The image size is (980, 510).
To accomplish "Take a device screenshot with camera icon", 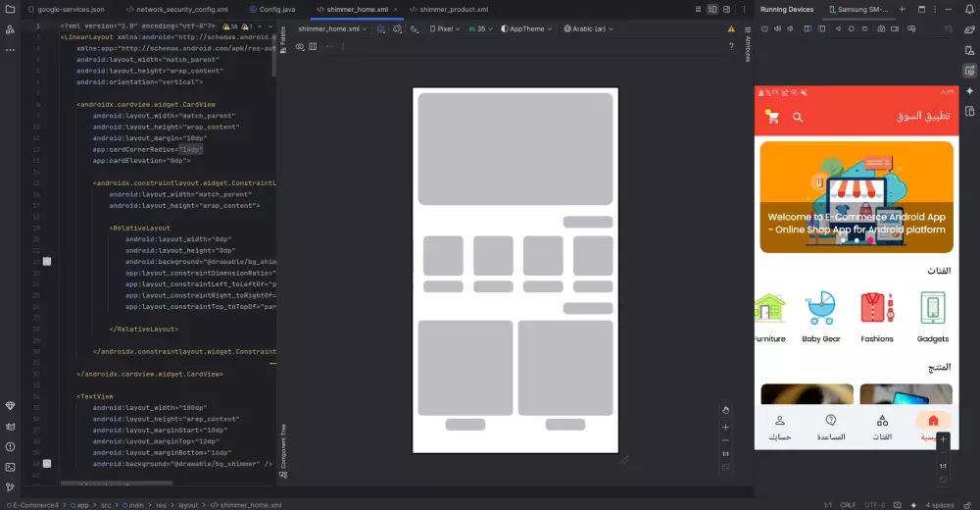I will coord(881,28).
